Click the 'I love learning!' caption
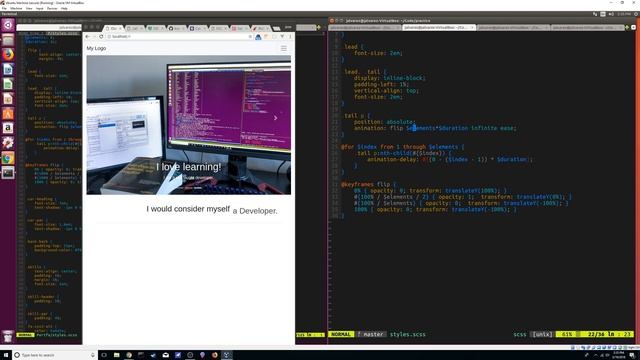Viewport: 640px width, 360px height. click(x=189, y=167)
